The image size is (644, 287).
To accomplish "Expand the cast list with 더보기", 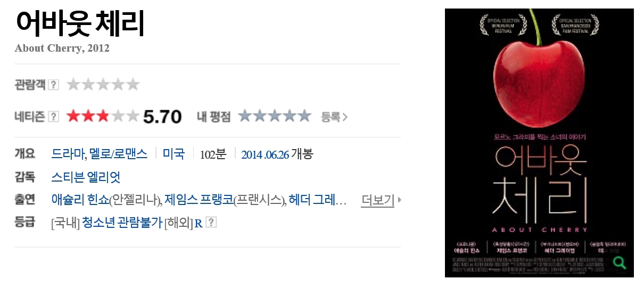I will pyautogui.click(x=377, y=200).
